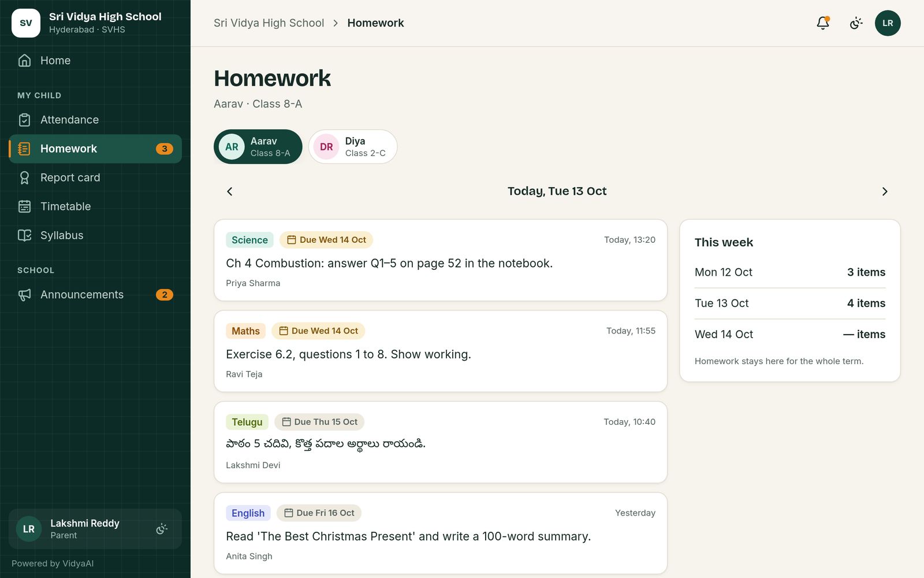
Task: Toggle theme icon beside Lakshmi Reddy
Action: pos(162,529)
